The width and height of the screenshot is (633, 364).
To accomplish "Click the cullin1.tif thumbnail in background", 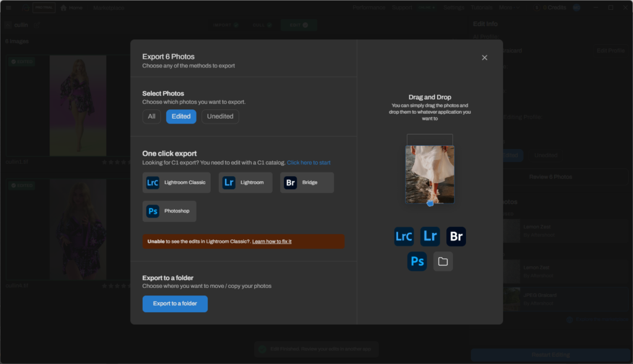I will coord(78,106).
